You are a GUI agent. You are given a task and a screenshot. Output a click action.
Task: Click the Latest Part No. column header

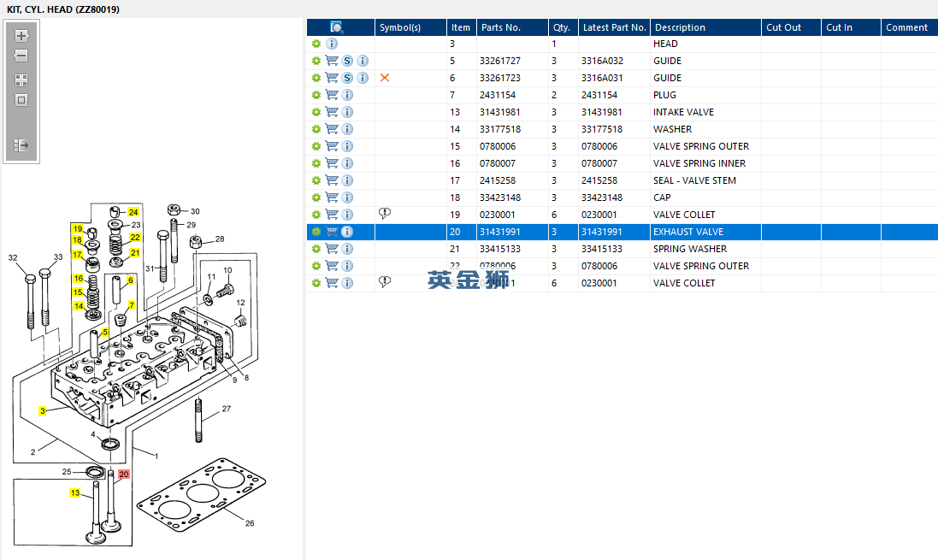pos(614,27)
